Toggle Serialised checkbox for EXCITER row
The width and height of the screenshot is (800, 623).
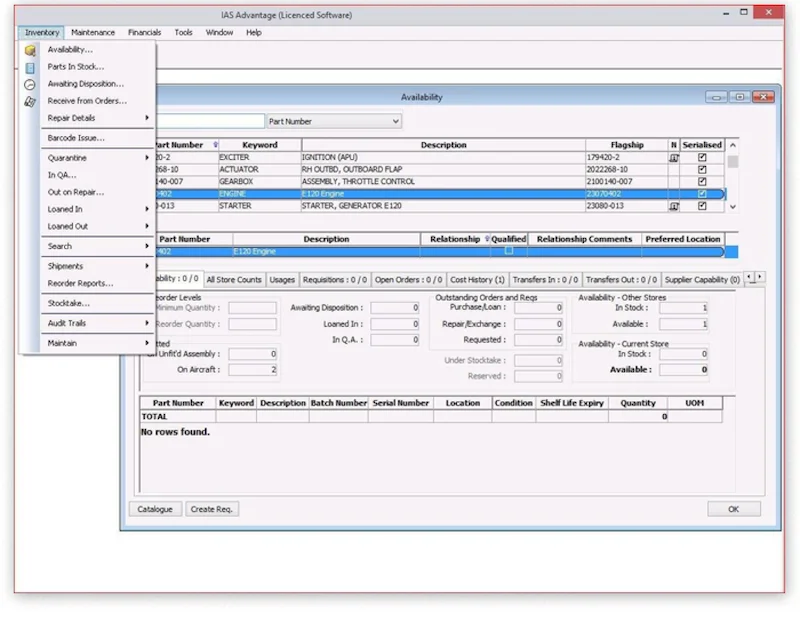pyautogui.click(x=702, y=158)
